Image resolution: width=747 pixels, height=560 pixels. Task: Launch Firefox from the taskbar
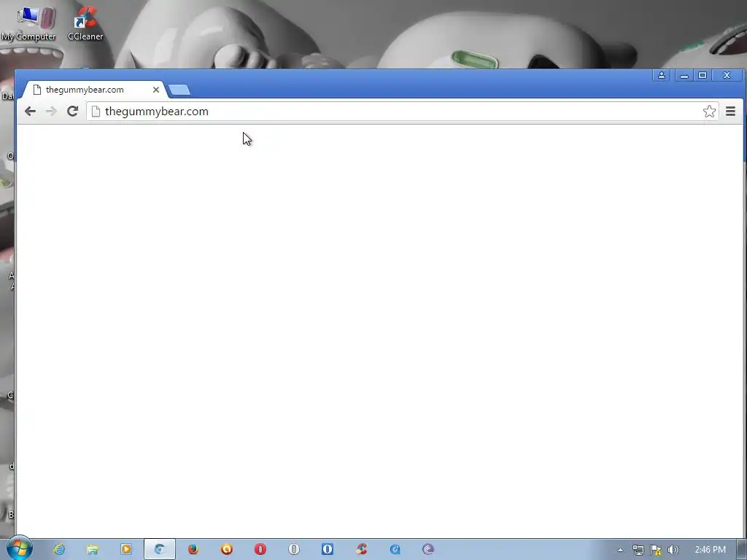[x=193, y=550]
